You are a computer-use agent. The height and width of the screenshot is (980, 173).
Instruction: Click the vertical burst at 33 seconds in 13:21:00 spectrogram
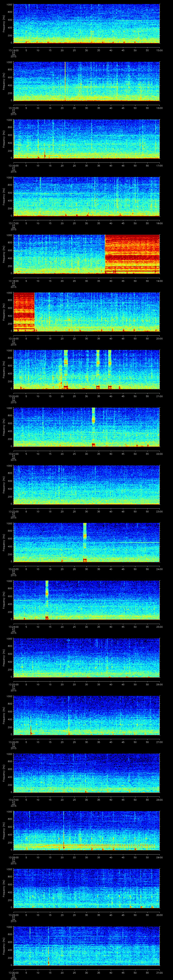tap(94, 427)
